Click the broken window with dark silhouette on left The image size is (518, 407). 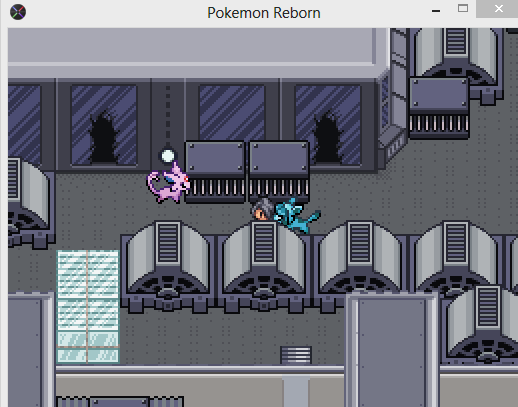tap(104, 125)
